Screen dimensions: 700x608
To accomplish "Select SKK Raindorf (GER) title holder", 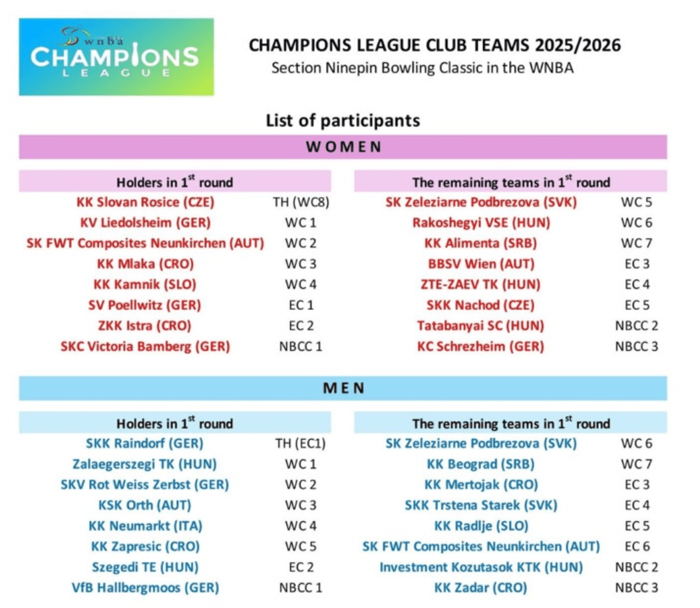I will [144, 443].
